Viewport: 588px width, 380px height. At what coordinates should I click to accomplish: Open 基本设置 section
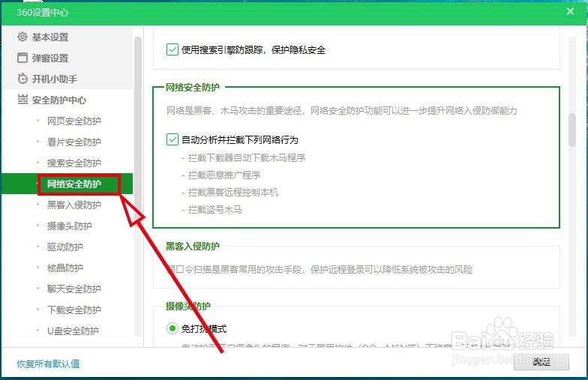(x=50, y=37)
